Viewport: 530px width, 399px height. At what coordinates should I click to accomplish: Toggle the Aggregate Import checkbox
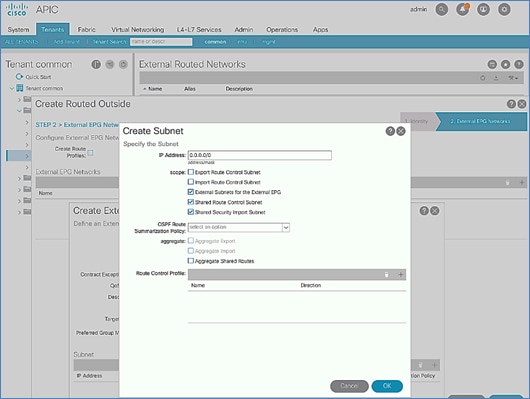(191, 251)
